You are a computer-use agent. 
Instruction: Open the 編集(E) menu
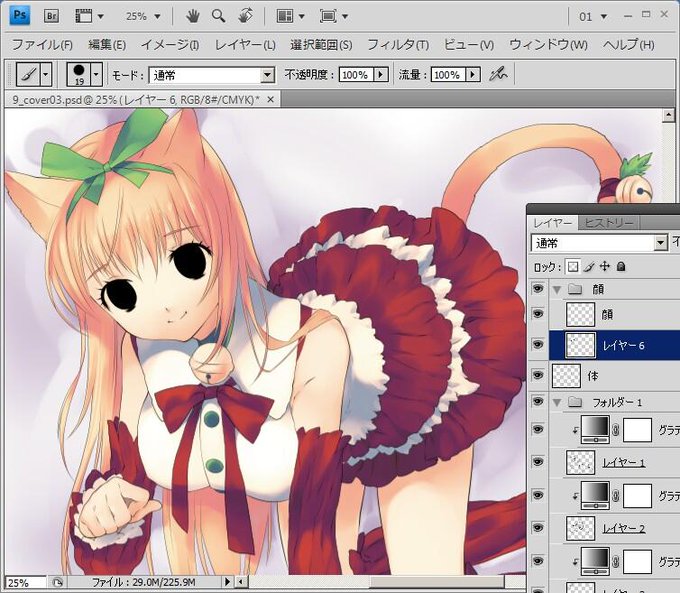(107, 44)
